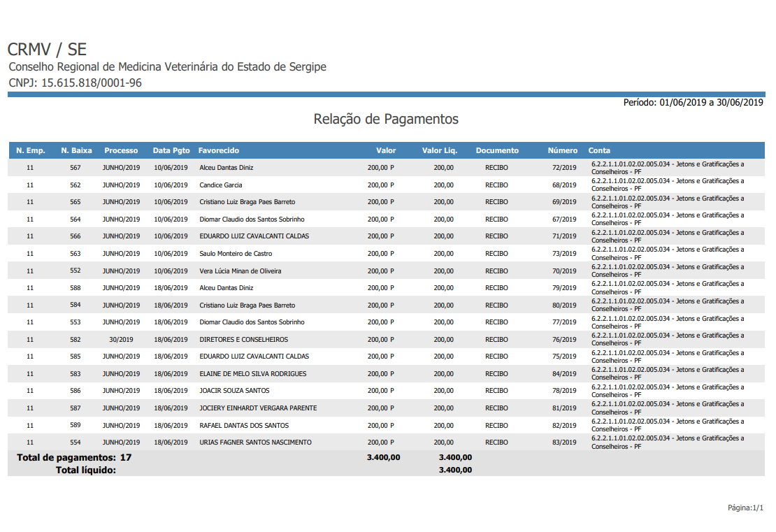This screenshot has width=776, height=532.
Task: Click the Data Pgto column header
Action: point(171,150)
